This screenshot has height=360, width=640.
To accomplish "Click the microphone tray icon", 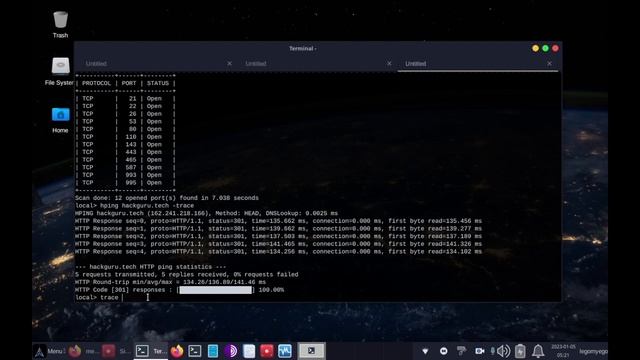I will coord(493,351).
